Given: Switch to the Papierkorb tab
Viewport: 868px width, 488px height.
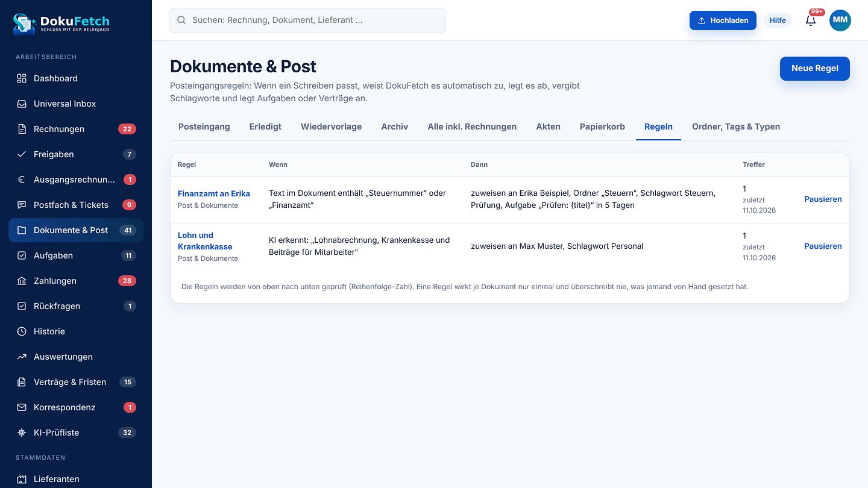Looking at the screenshot, I should [602, 127].
